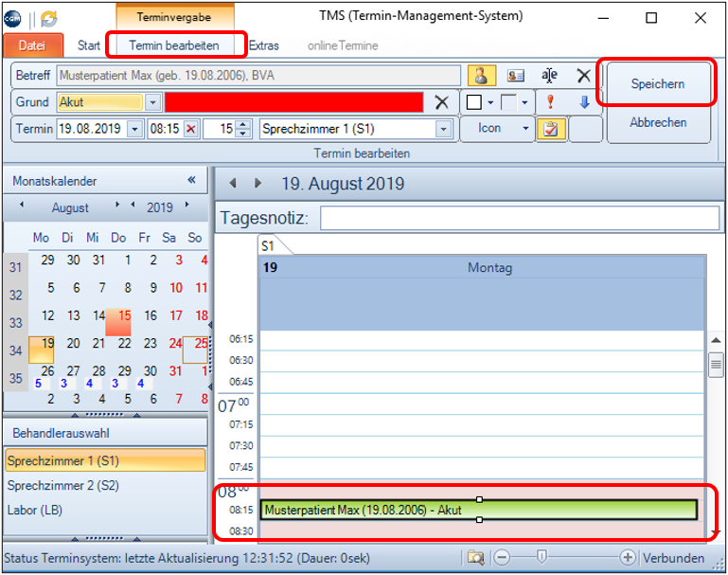Open the Datei menu
This screenshot has height=575, width=728.
32,45
